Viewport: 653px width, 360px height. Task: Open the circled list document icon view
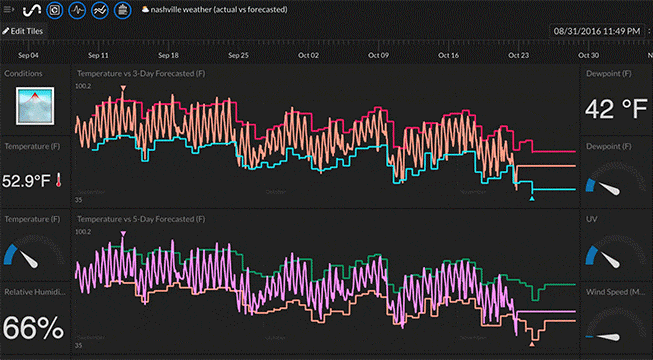tap(122, 10)
